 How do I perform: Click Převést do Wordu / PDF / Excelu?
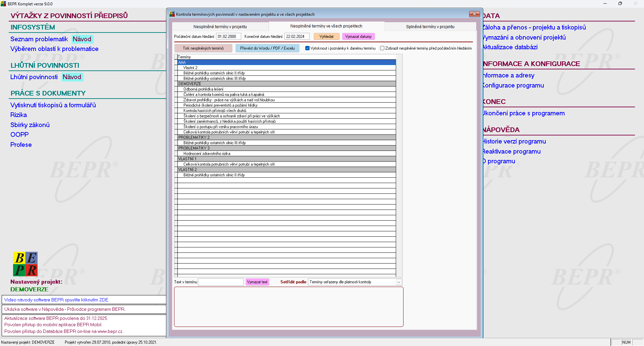pos(267,48)
